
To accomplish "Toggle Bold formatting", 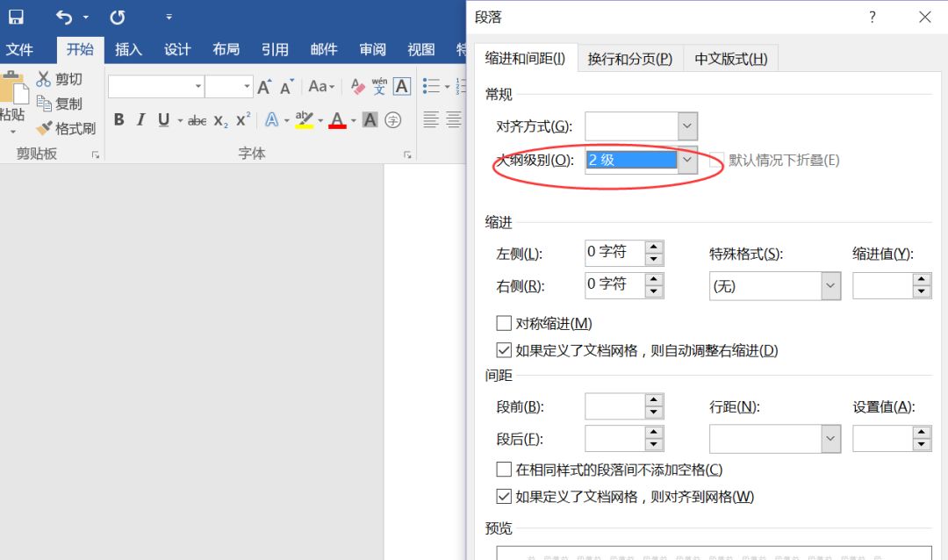I will tap(119, 119).
